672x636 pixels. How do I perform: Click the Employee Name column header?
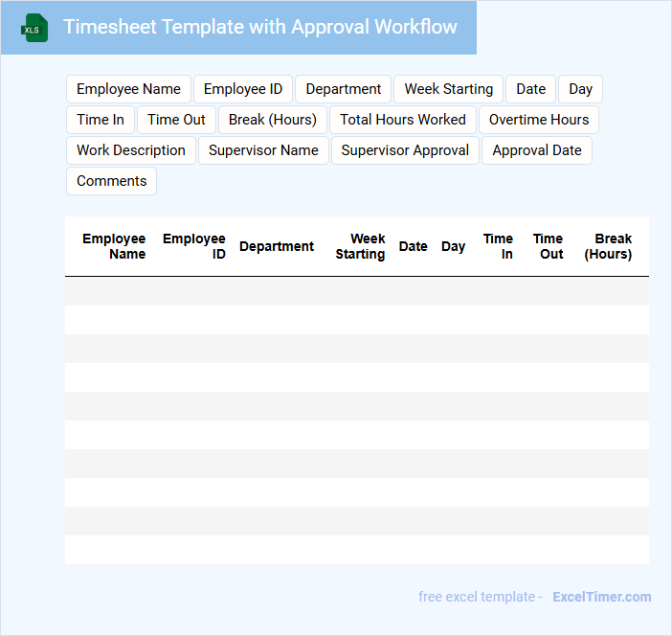tap(114, 246)
